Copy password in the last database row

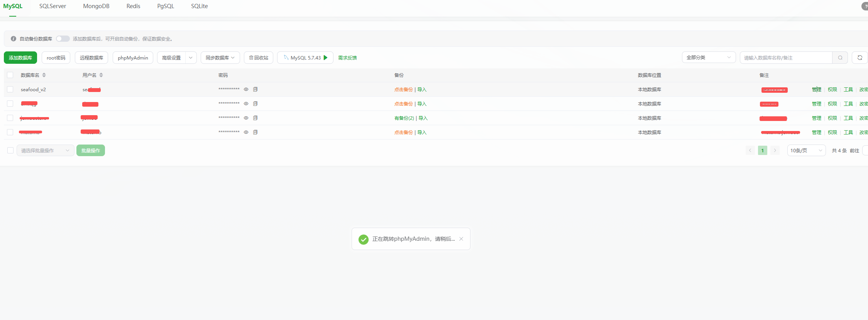tap(255, 132)
